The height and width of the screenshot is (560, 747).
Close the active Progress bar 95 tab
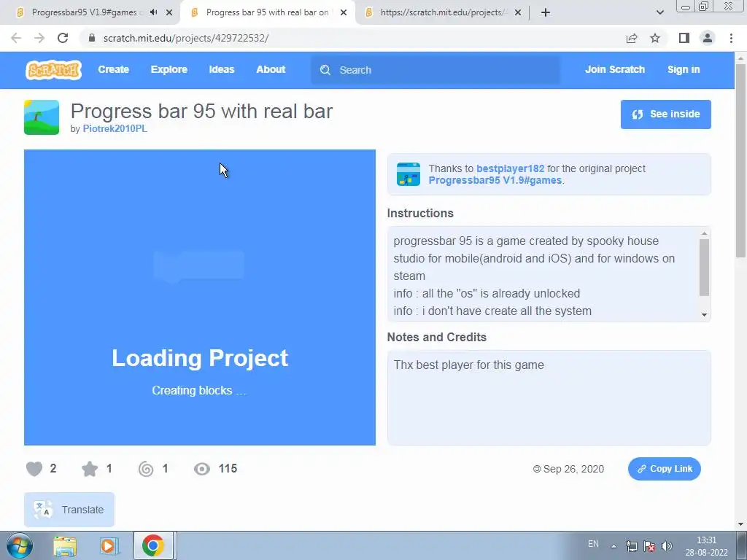pos(344,13)
